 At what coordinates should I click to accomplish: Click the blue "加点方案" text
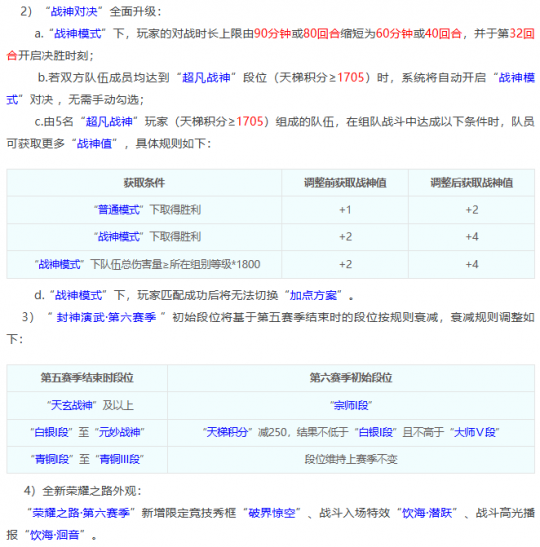point(313,296)
